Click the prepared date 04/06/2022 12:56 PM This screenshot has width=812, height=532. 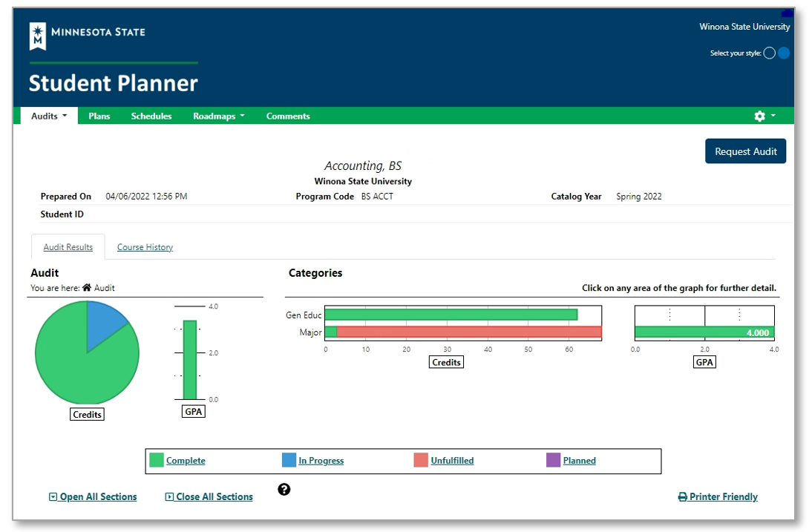click(x=146, y=196)
